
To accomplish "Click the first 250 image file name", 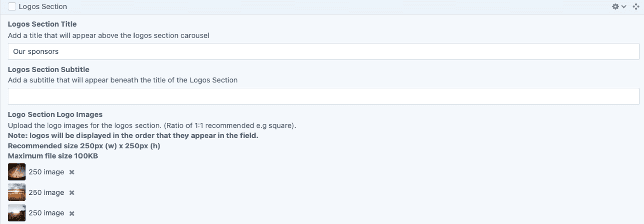I will pyautogui.click(x=46, y=172).
